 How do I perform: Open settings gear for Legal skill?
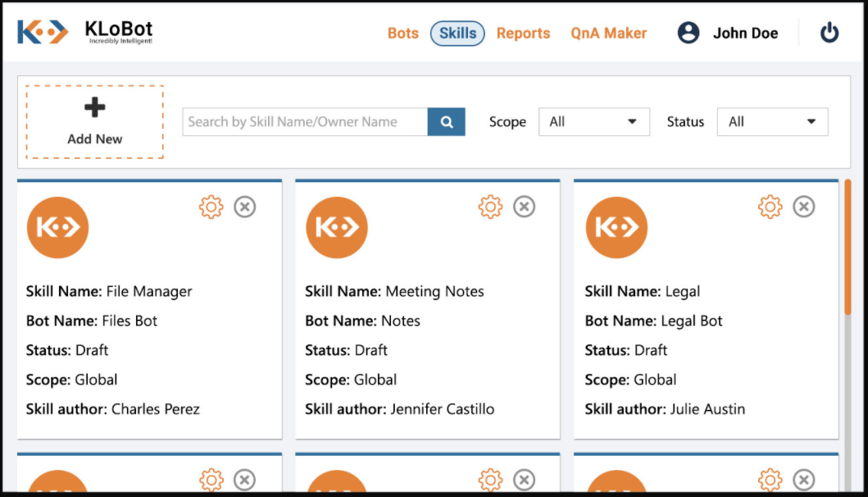[770, 207]
